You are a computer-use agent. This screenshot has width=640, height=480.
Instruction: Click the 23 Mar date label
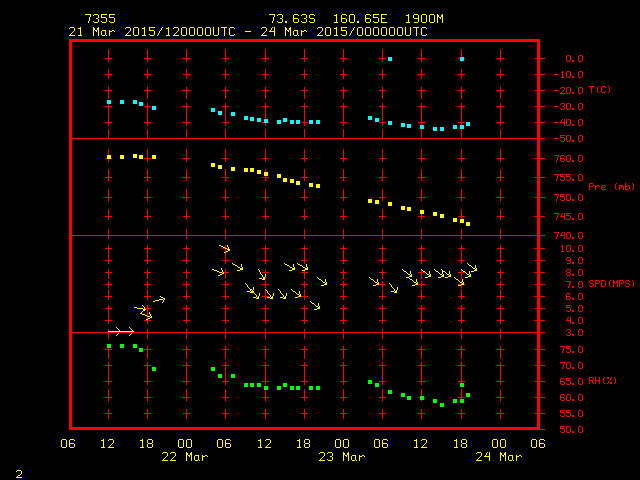[x=341, y=457]
